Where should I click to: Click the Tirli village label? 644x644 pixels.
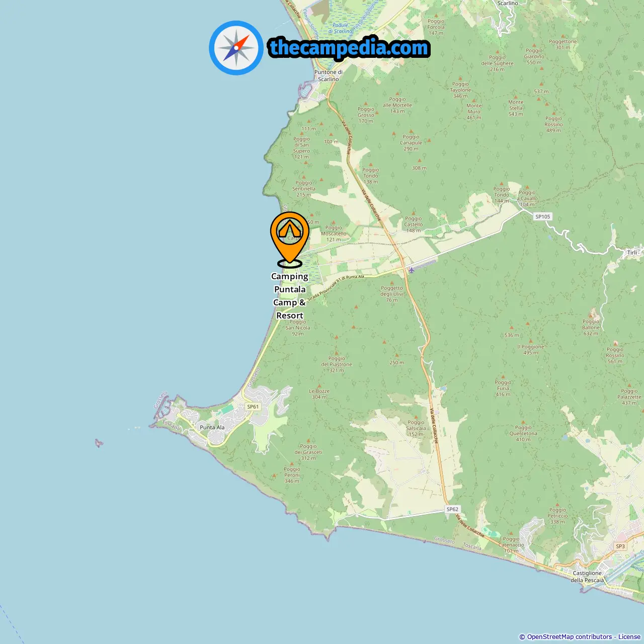pyautogui.click(x=632, y=253)
